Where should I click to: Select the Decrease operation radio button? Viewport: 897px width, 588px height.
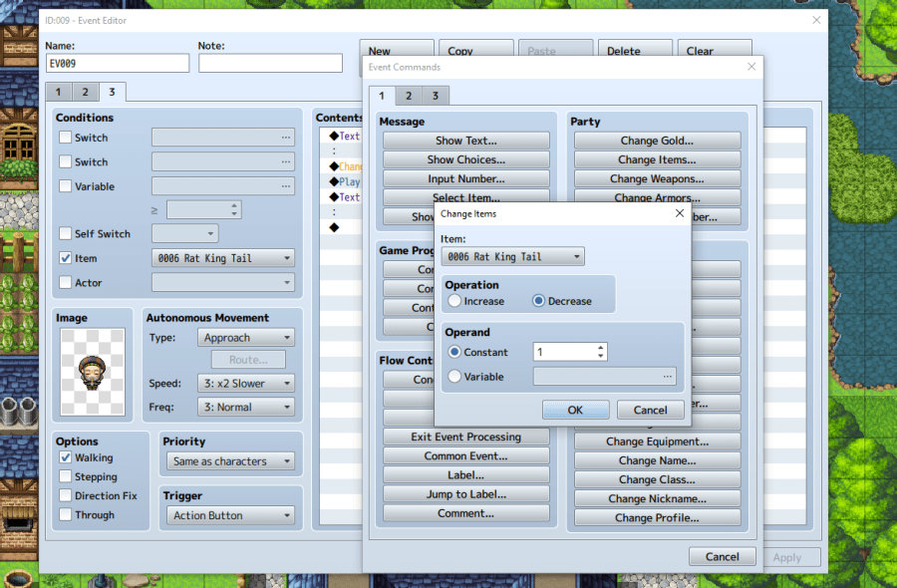(539, 301)
